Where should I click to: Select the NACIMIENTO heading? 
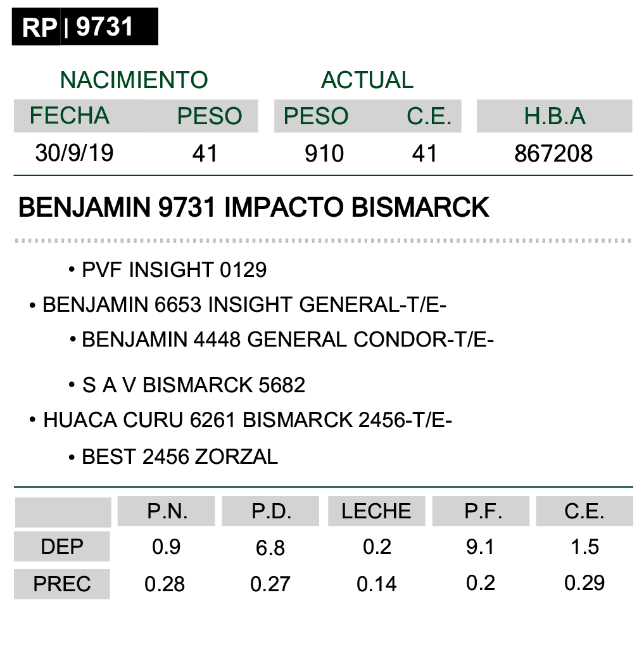coord(134,80)
